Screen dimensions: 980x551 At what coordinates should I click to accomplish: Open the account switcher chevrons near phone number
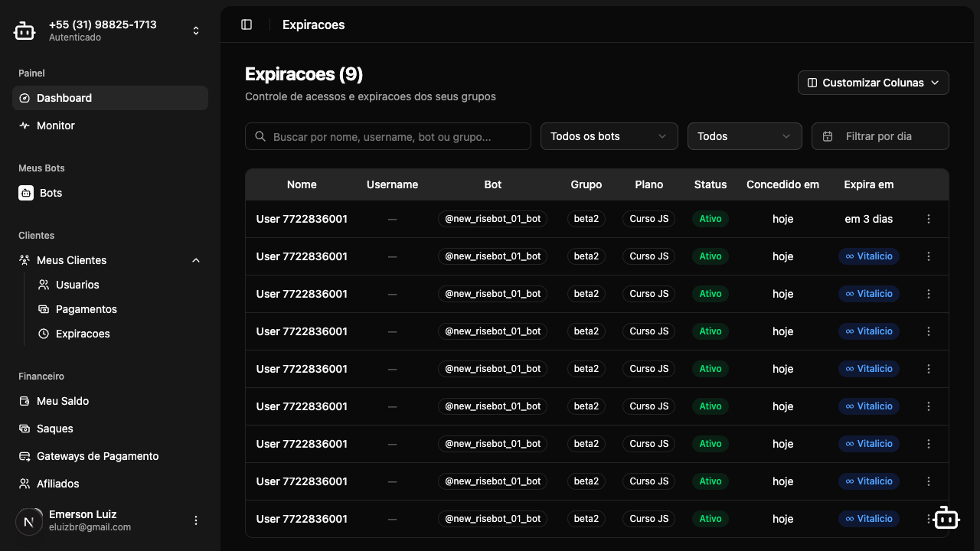tap(196, 31)
